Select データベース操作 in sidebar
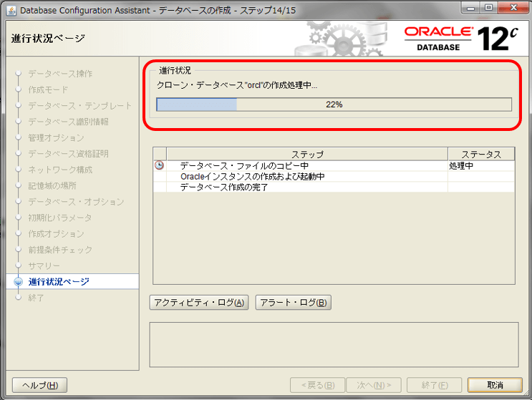The image size is (532, 400). pos(60,74)
